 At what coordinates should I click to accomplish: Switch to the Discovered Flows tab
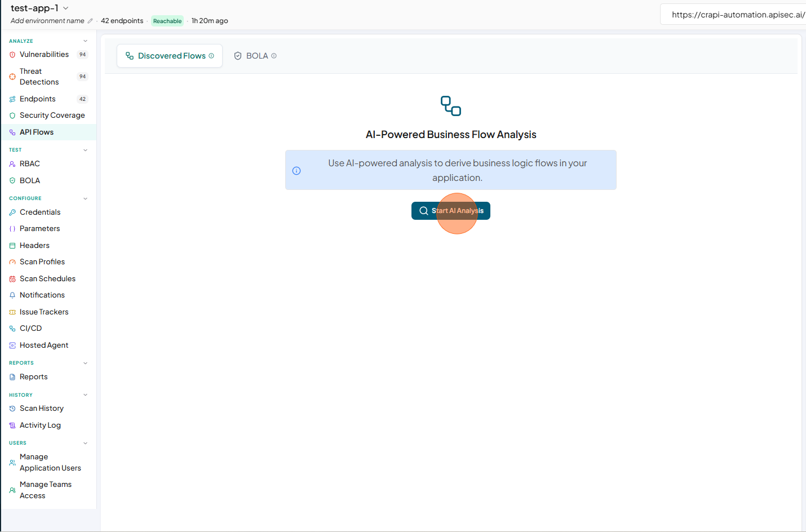170,56
